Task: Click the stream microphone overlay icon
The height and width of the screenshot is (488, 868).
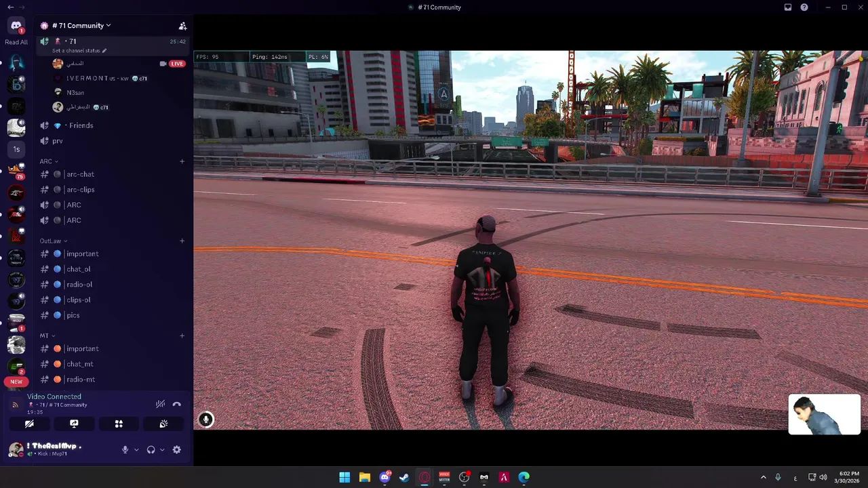Action: click(x=205, y=420)
